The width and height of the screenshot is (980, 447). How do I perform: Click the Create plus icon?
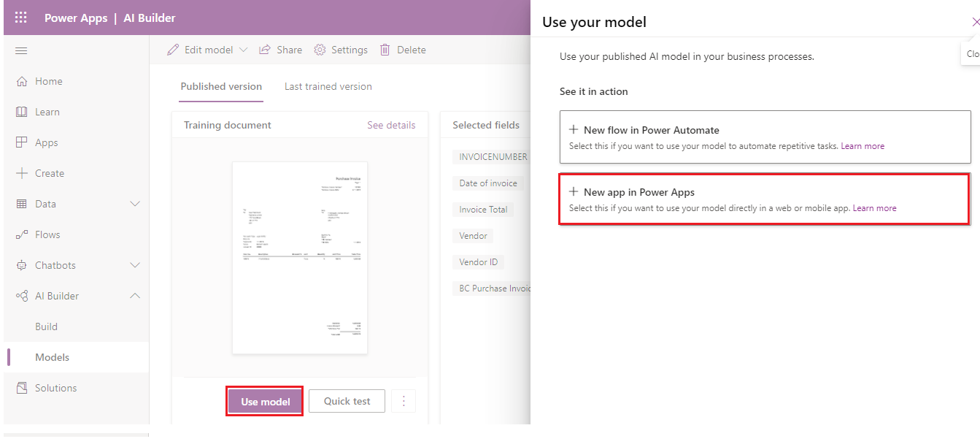[22, 173]
